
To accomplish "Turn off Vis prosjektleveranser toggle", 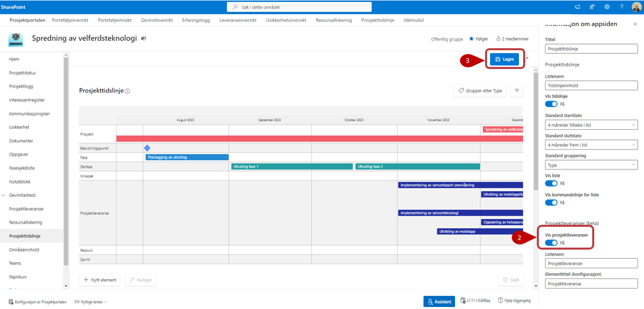I will click(551, 243).
